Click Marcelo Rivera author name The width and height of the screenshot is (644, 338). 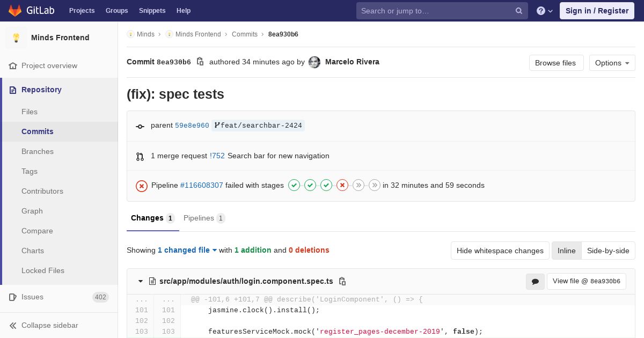point(352,62)
